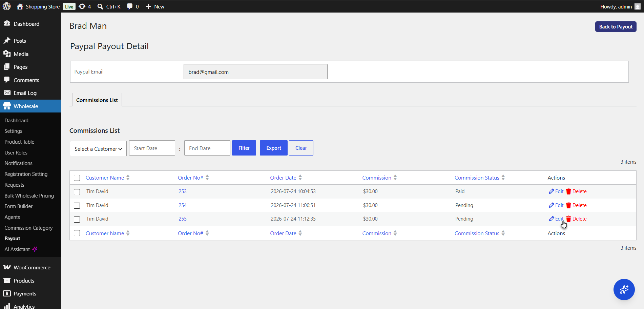Viewport: 644px width, 309px height.
Task: Open the Payout submenu item
Action: [12, 239]
